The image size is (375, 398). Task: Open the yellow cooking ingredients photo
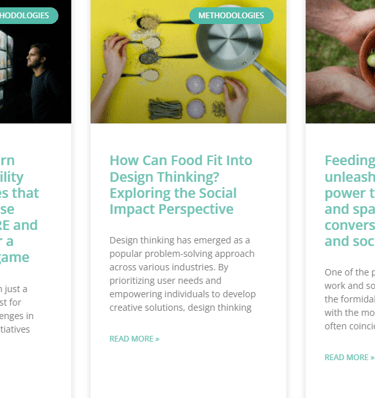[x=188, y=62]
